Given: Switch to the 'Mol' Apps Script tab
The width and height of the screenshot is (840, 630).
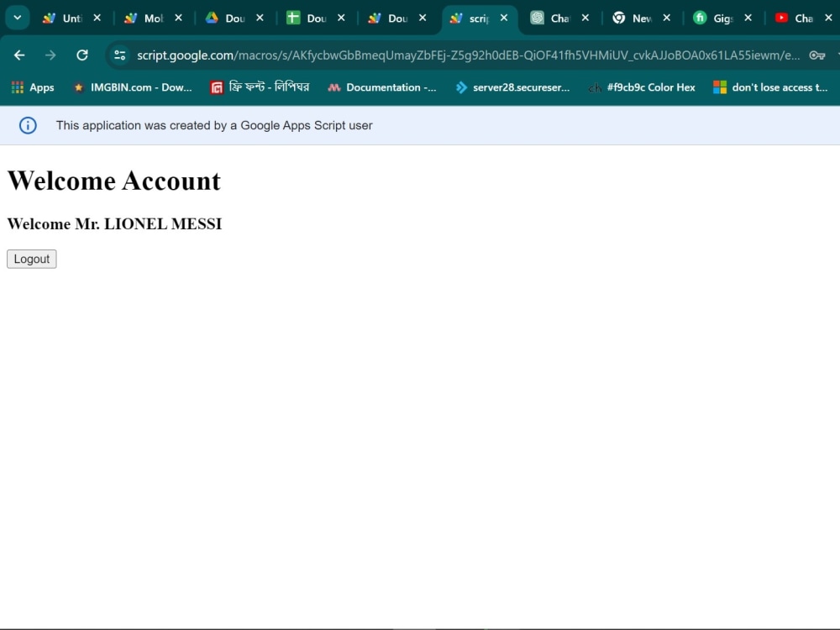Looking at the screenshot, I should pyautogui.click(x=144, y=18).
